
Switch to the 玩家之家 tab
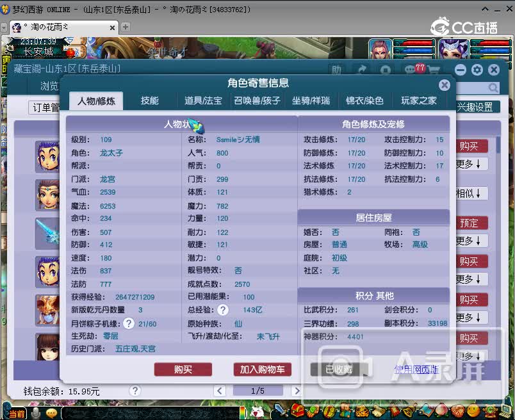[419, 101]
